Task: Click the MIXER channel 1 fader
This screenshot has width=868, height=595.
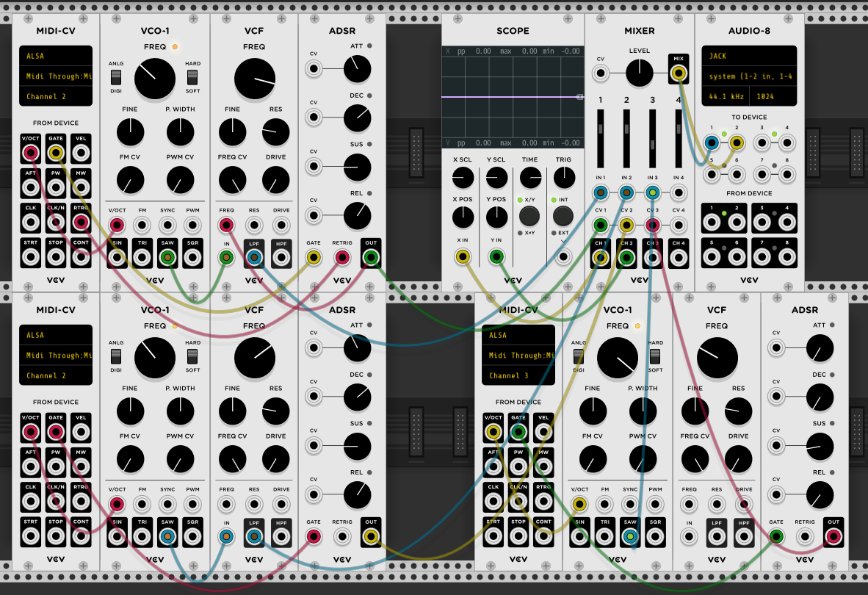Action: point(601,138)
